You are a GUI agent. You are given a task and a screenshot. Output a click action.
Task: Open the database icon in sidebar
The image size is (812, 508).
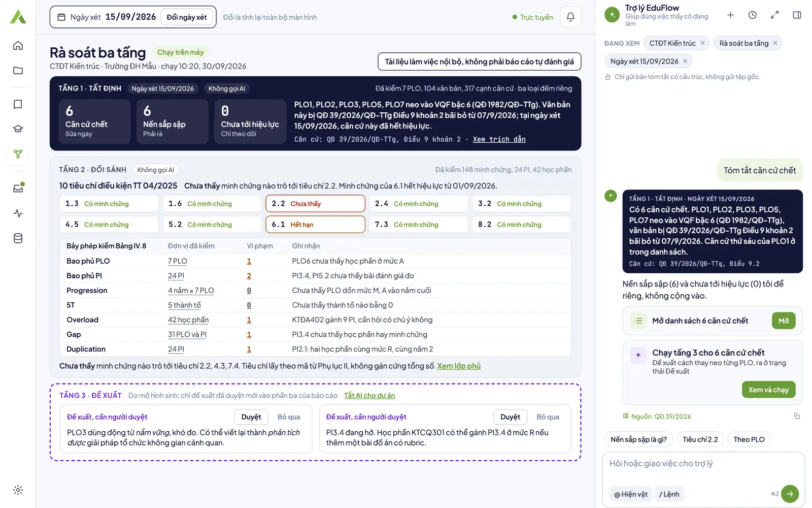click(18, 238)
